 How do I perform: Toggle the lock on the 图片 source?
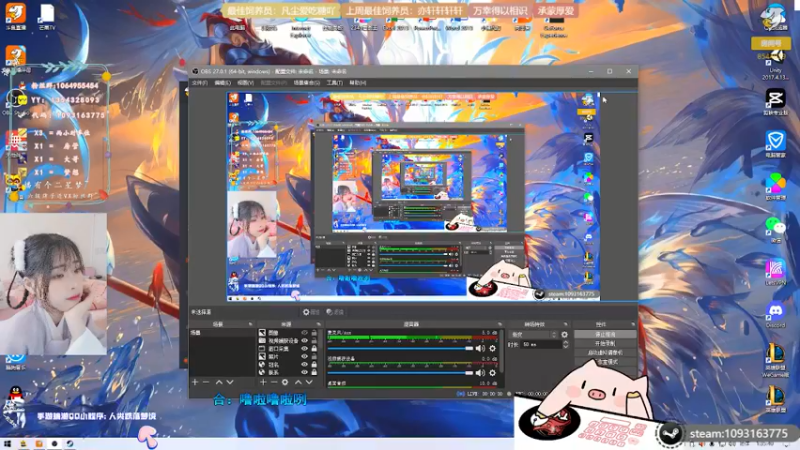[x=314, y=357]
